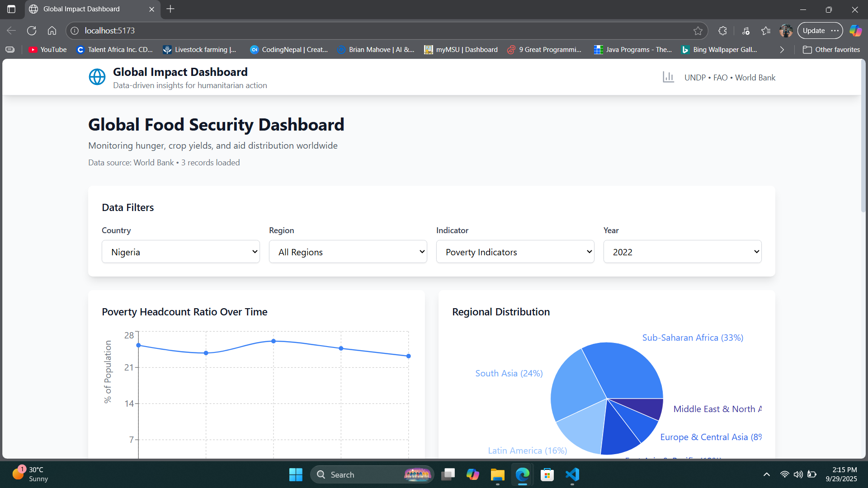Open the Bing Wallpaper Gallery bookmark
Image resolution: width=868 pixels, height=488 pixels.
(x=719, y=50)
